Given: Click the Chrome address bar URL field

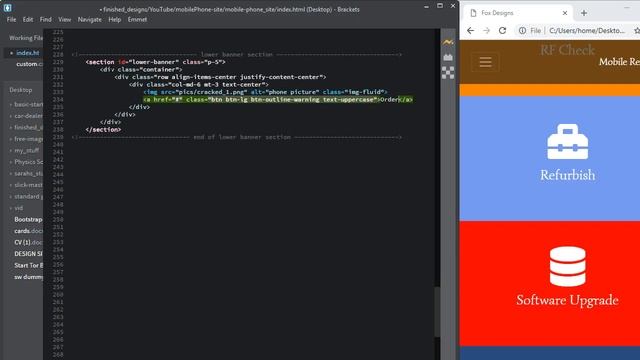Looking at the screenshot, I should [587, 31].
